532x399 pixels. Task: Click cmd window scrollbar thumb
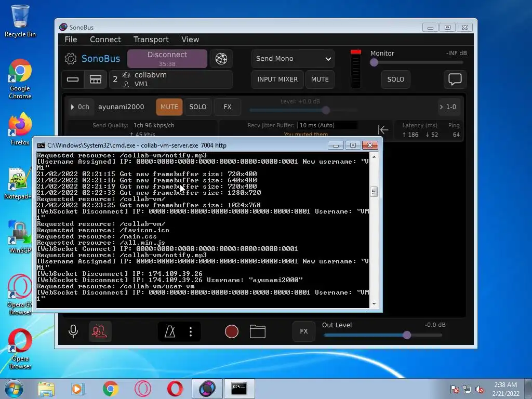tap(374, 192)
